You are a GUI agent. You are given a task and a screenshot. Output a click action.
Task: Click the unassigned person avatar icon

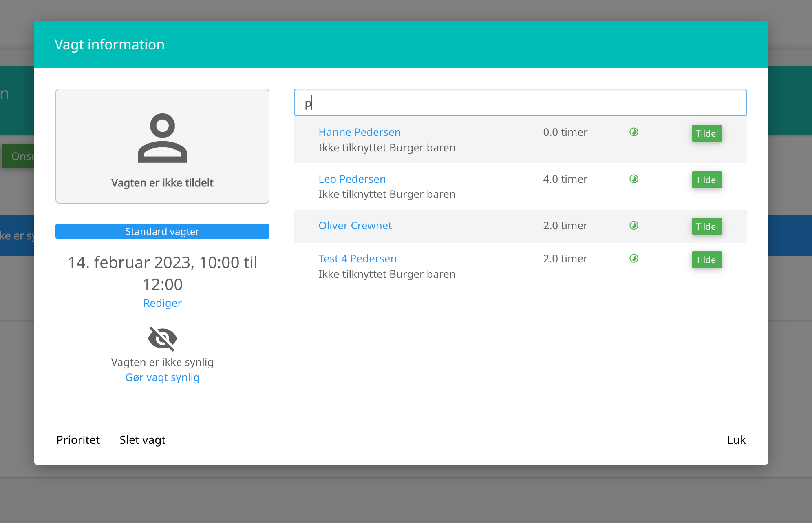162,138
